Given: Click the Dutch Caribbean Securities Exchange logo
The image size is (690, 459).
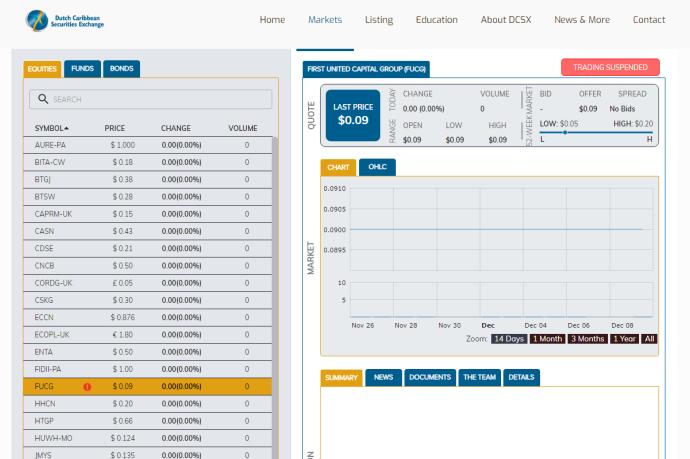Looking at the screenshot, I should pyautogui.click(x=65, y=20).
